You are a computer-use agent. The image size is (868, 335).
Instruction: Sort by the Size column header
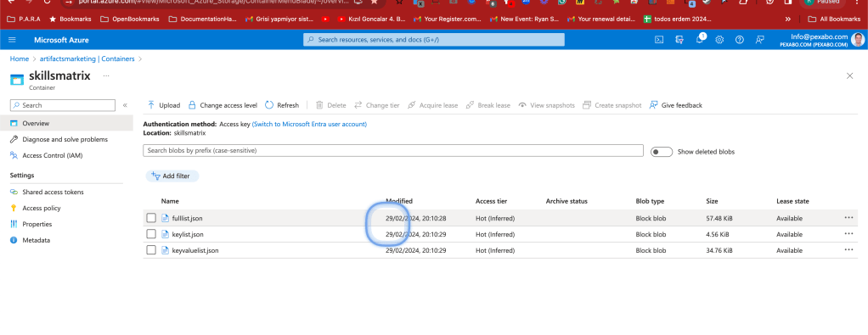[x=713, y=201]
